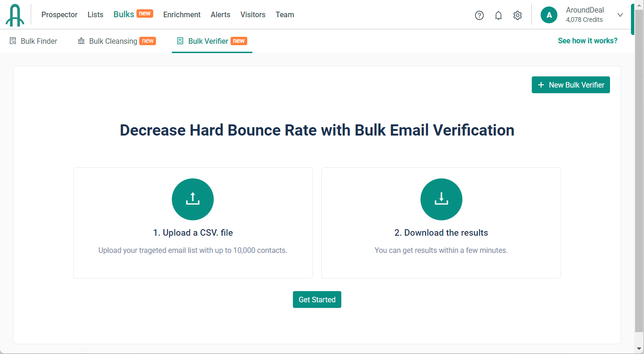Open the Prospector menu
This screenshot has height=354, width=644.
click(59, 15)
